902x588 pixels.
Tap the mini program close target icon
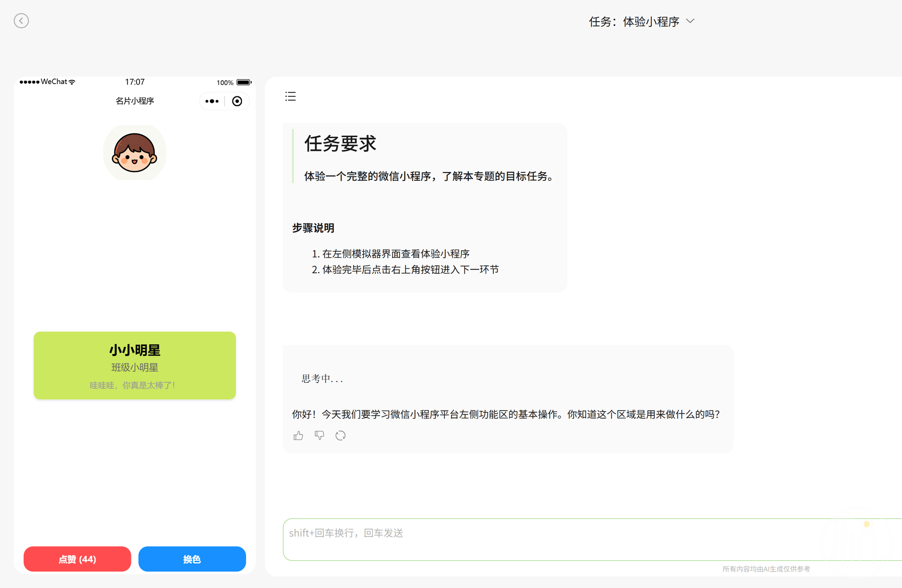point(237,101)
